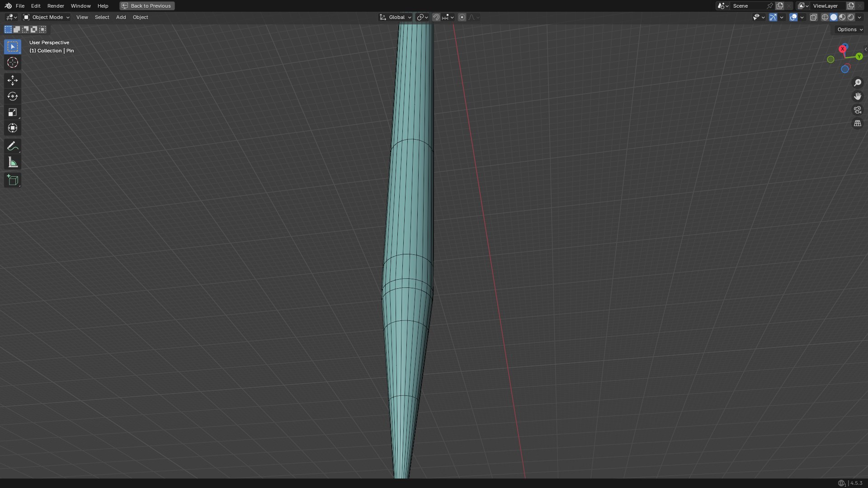The width and height of the screenshot is (868, 488).
Task: Open the File menu
Action: (x=20, y=6)
